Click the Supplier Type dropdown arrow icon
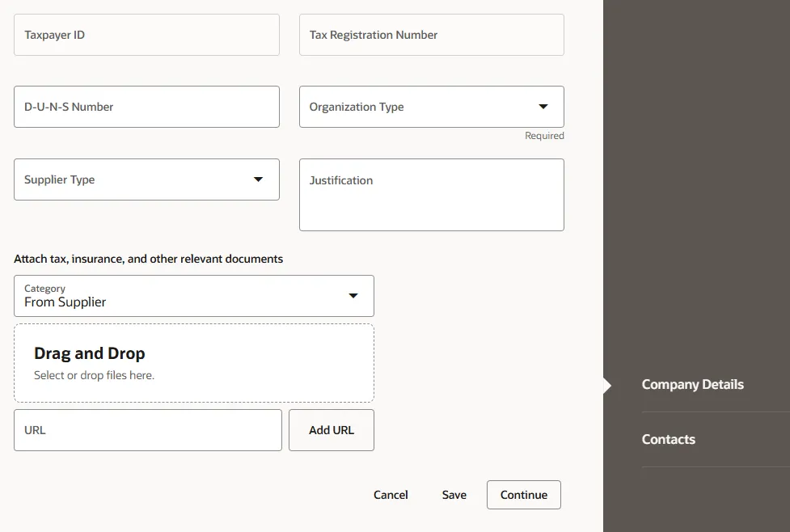790x532 pixels. click(x=259, y=179)
